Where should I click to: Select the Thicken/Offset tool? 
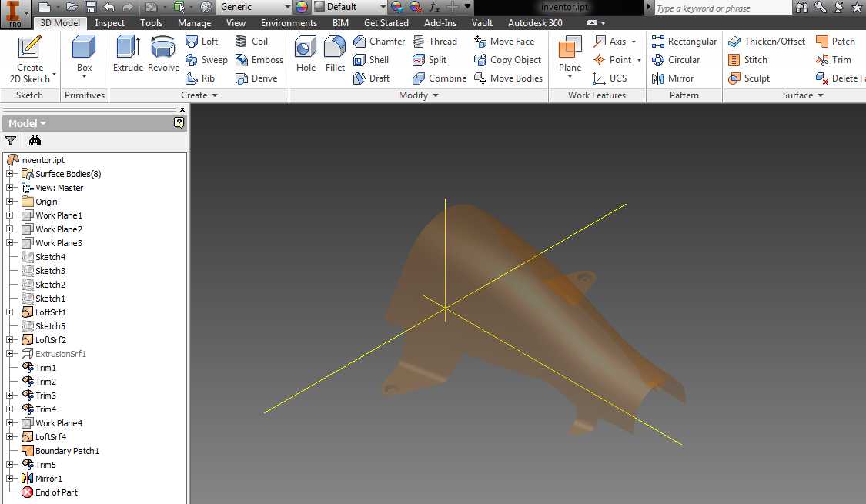click(766, 42)
